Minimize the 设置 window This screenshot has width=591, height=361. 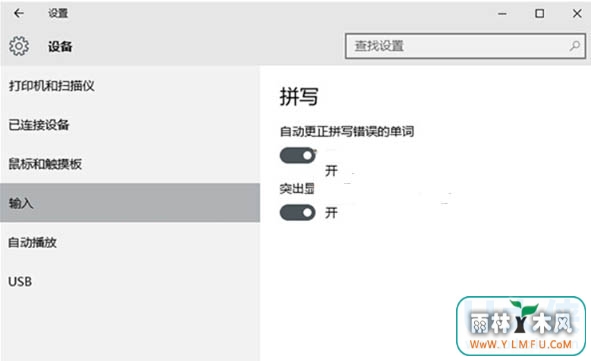coord(502,14)
